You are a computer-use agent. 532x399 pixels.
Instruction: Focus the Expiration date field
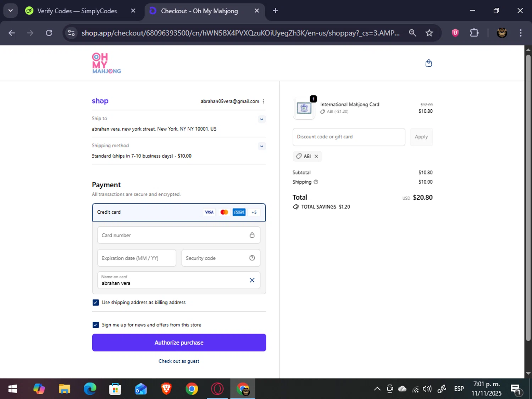tap(137, 258)
